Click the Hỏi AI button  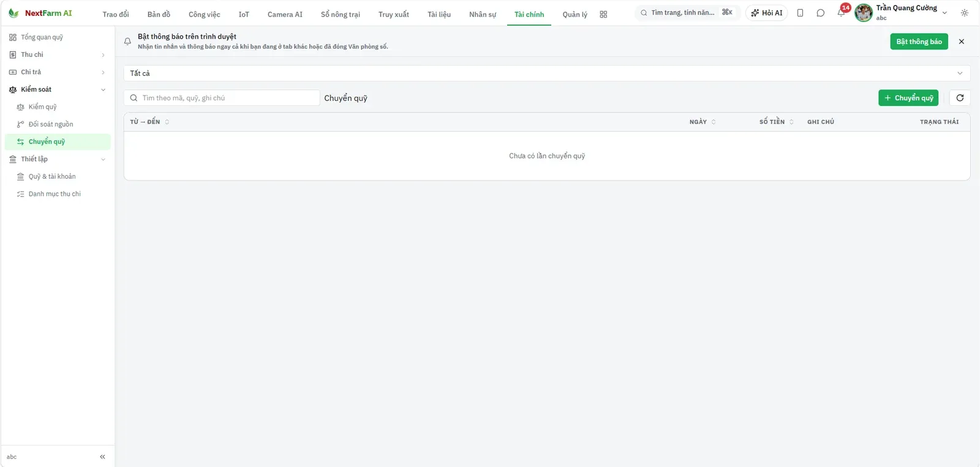(x=767, y=13)
